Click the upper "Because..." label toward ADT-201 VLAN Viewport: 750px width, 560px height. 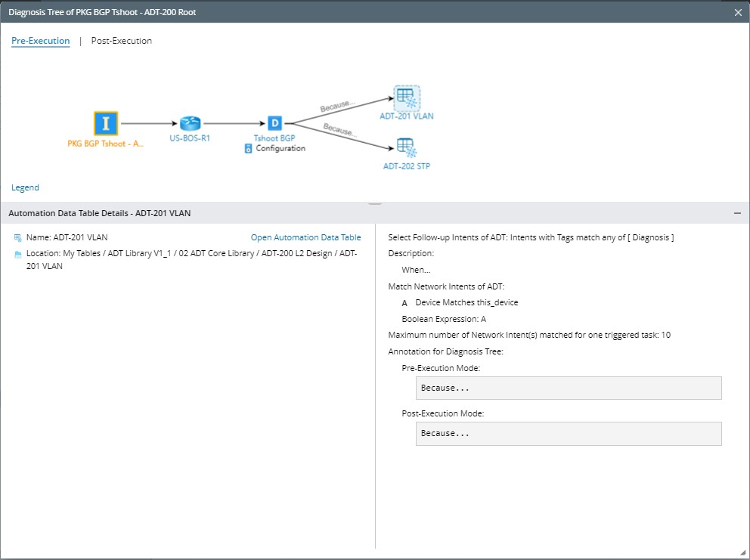click(337, 106)
